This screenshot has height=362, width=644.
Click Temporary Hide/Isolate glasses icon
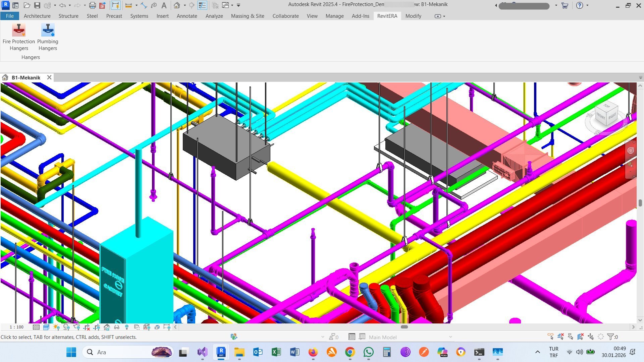click(117, 327)
